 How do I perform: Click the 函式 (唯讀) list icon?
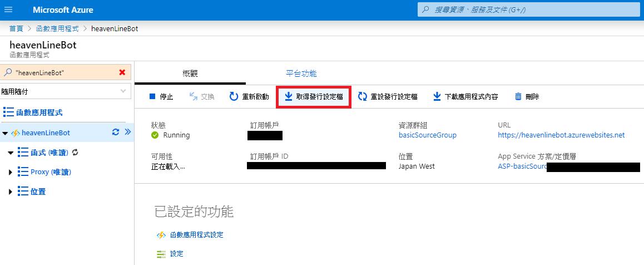point(23,153)
